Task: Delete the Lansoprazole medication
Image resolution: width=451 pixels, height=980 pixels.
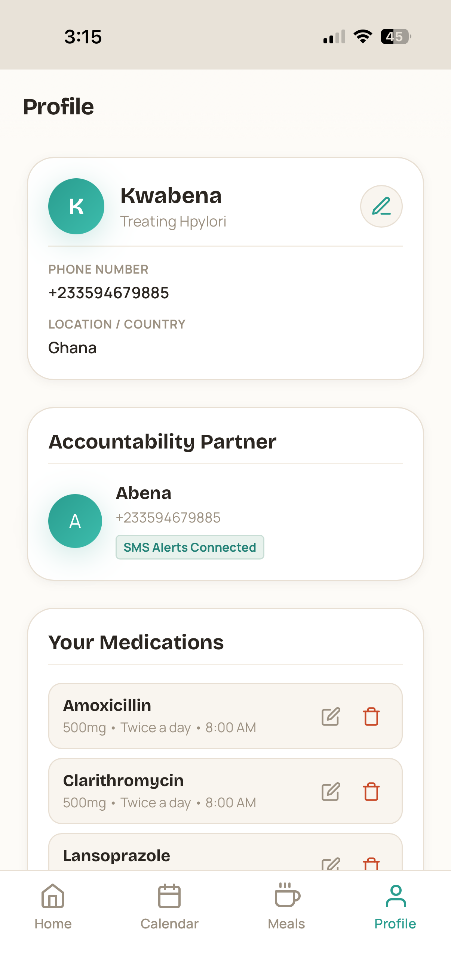Action: tap(371, 864)
